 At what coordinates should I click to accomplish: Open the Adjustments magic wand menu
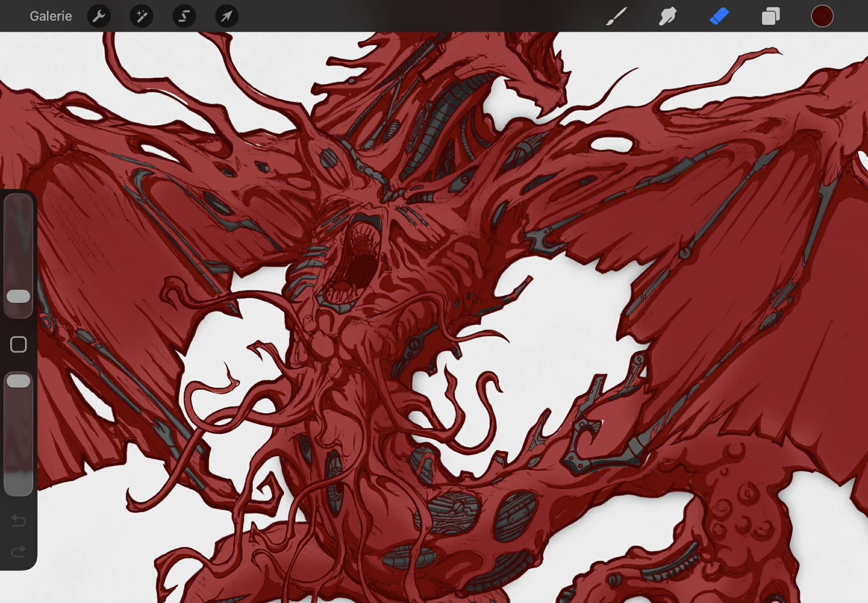tap(141, 16)
